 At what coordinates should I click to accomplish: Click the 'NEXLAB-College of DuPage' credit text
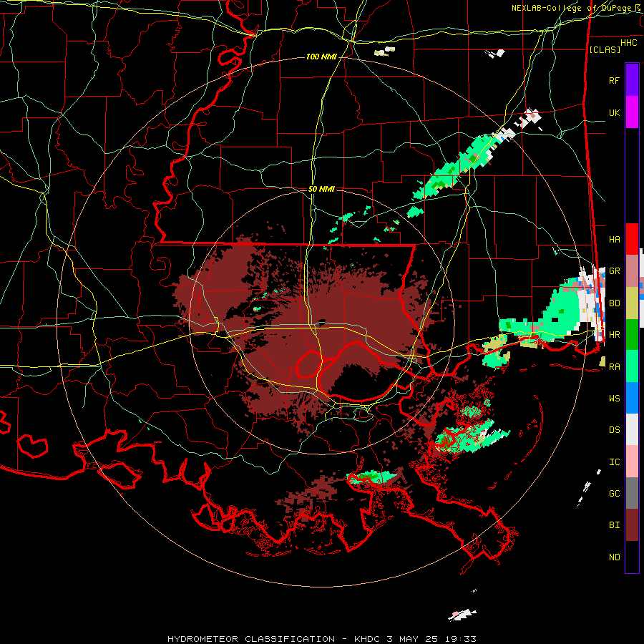pos(571,8)
